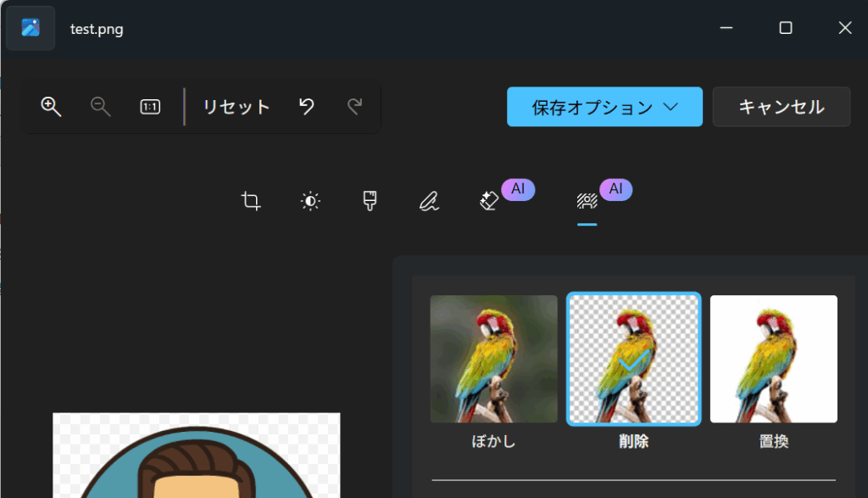Viewport: 868px width, 498px height.
Task: Click the zoom out magnifier icon
Action: point(101,107)
